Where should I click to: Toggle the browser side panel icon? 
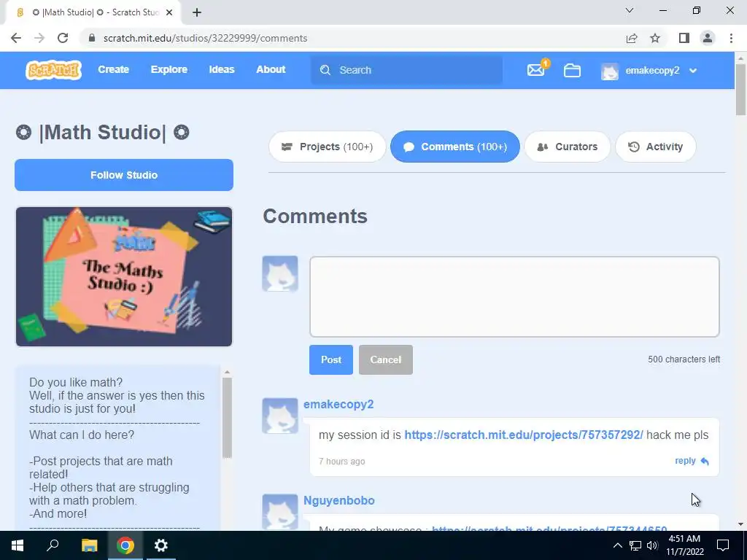click(x=684, y=38)
